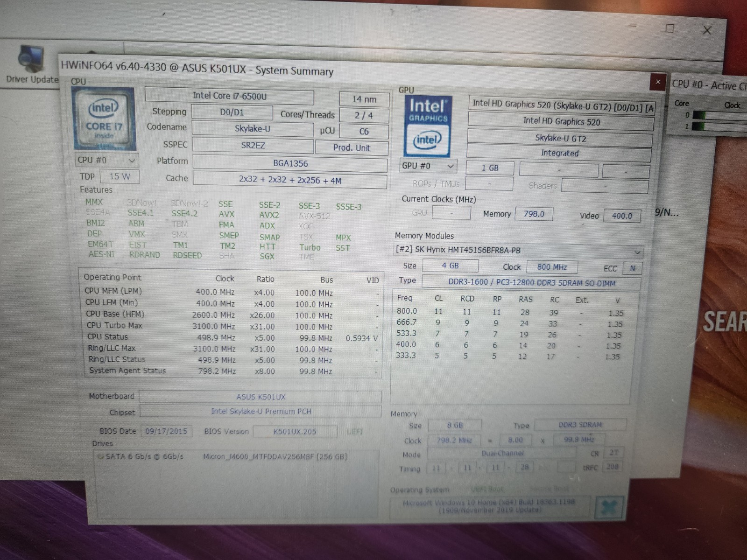
Task: Select the CPU MFM (LPM) row
Action: pos(232,293)
